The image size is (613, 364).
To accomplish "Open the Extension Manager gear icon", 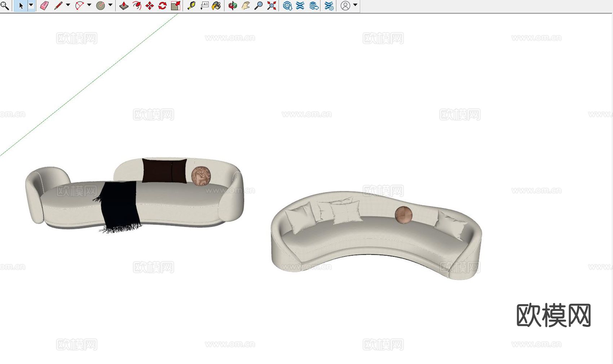I will [329, 5].
